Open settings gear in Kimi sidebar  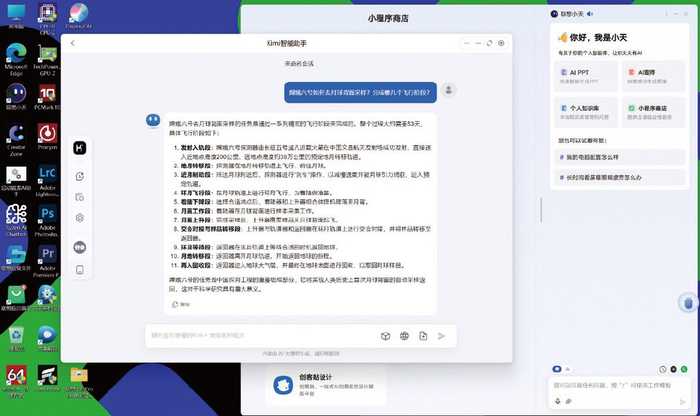(80, 218)
